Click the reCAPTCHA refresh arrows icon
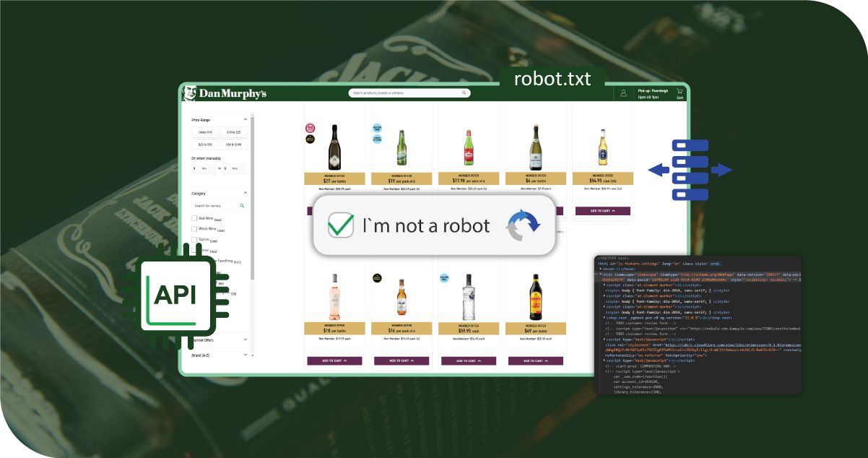Image resolution: width=868 pixels, height=458 pixels. pyautogui.click(x=523, y=225)
